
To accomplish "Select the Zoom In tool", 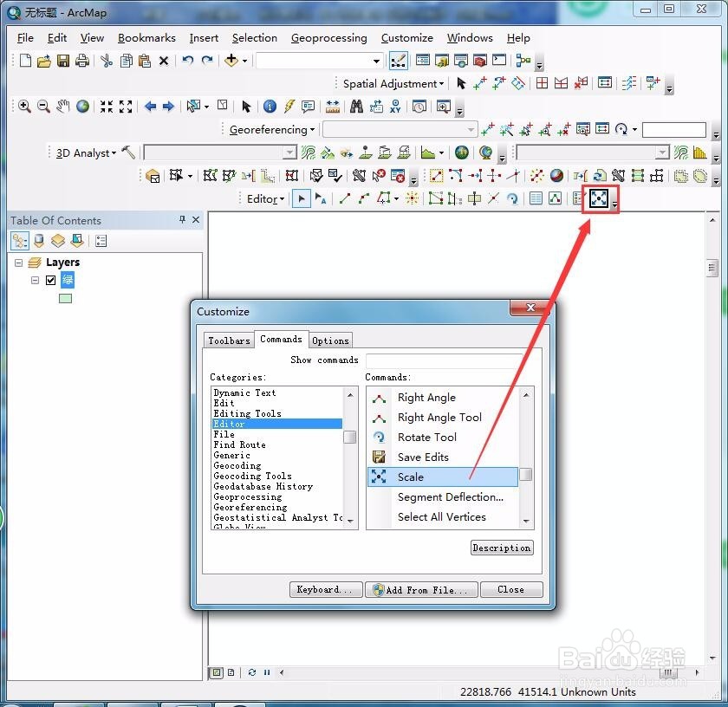I will point(24,107).
